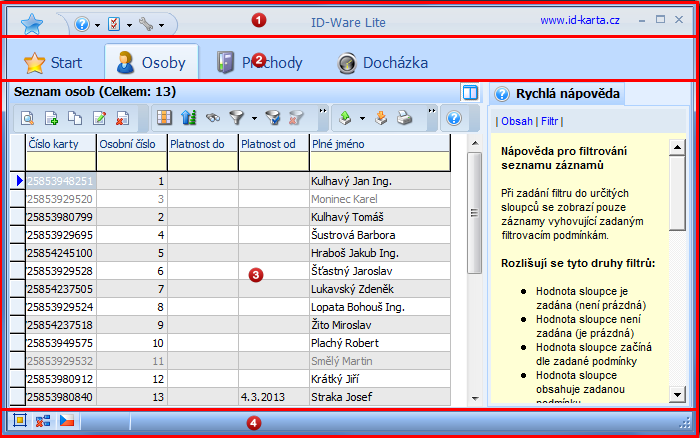The image size is (700, 438).
Task: Click the add new record icon
Action: coord(51,118)
